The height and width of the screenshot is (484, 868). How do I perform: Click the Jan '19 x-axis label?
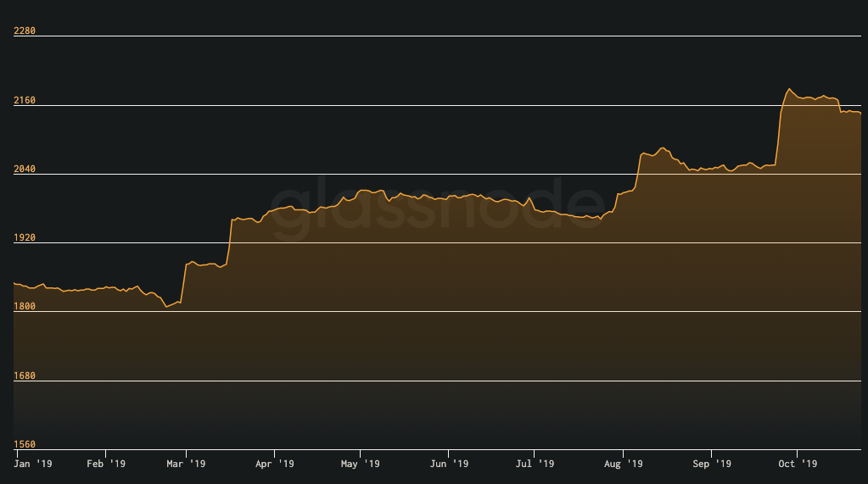coord(32,464)
